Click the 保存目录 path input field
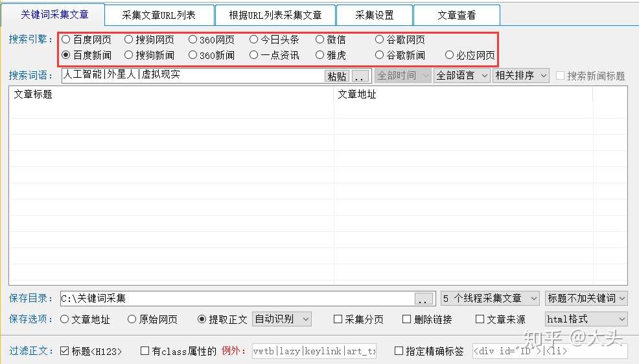The height and width of the screenshot is (364, 639). 237,299
